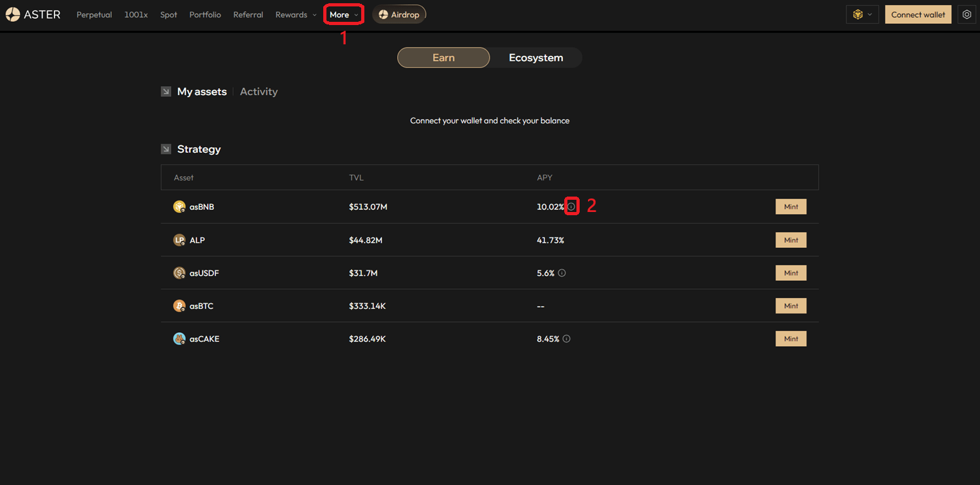980x485 pixels.
Task: Click the asCAKE APY info icon
Action: [x=566, y=339]
